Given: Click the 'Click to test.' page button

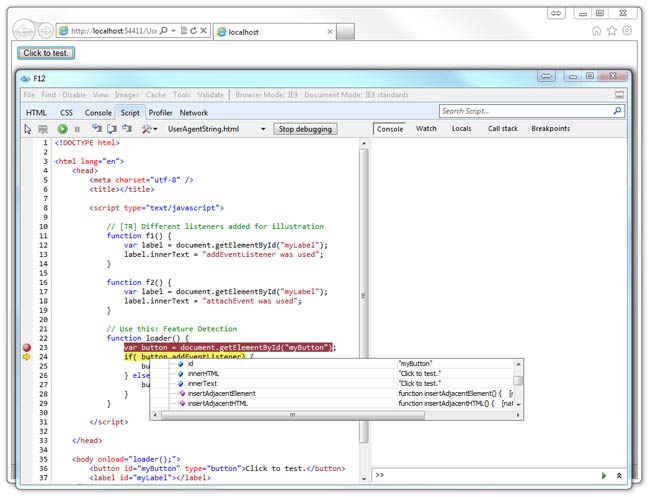Looking at the screenshot, I should tap(46, 53).
